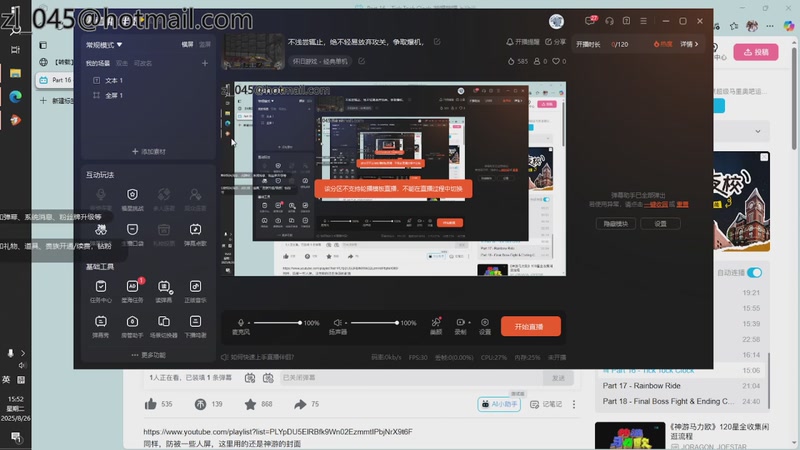800x450 pixels.
Task: Click 添加素材 add source button
Action: click(x=148, y=152)
